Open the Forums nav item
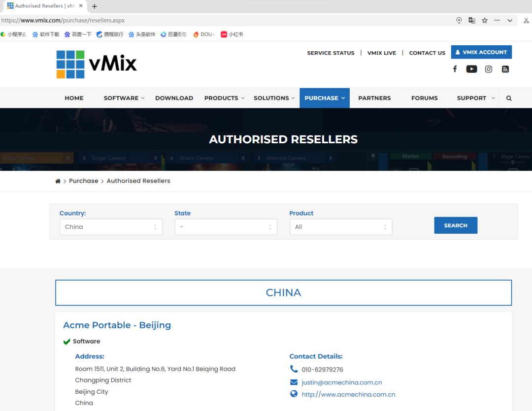Viewport: 532px width, 411px height. coord(425,98)
